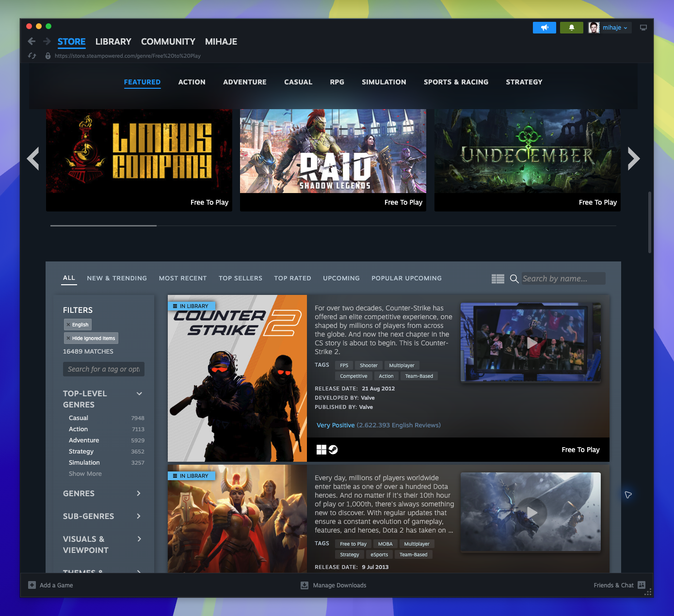
Task: Play the Dota 2 trailer video
Action: pos(532,513)
